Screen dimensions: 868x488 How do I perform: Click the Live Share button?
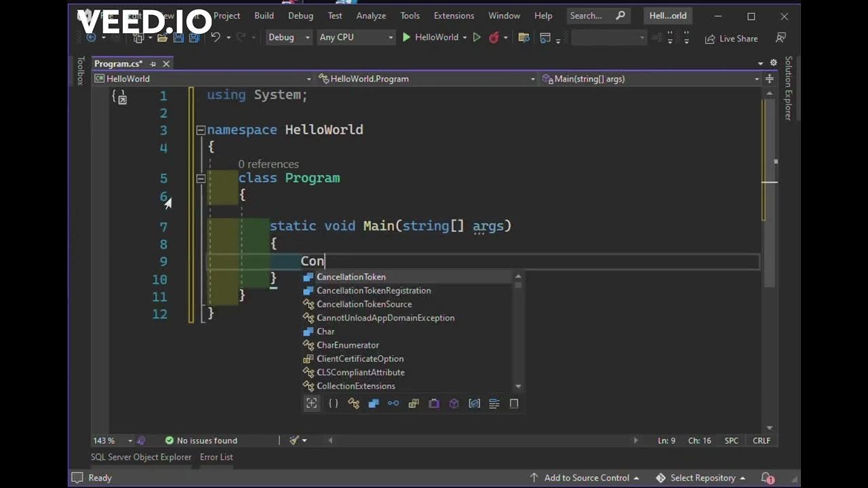(731, 39)
